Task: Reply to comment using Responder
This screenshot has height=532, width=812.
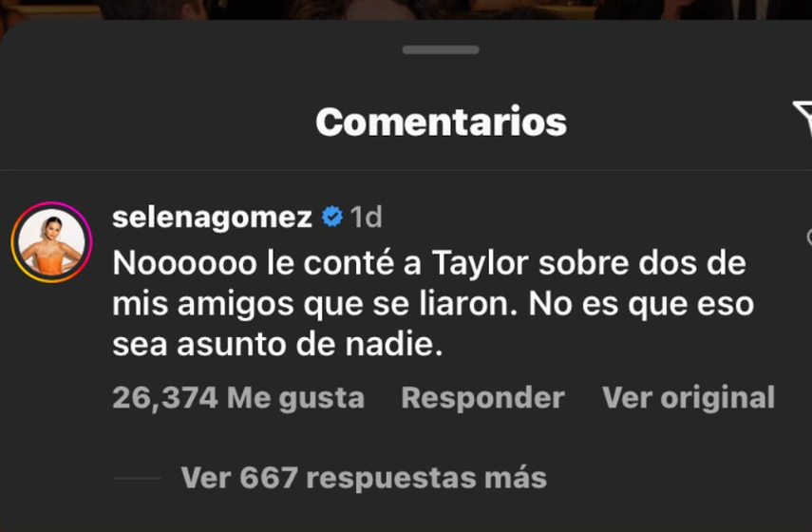Action: tap(482, 398)
